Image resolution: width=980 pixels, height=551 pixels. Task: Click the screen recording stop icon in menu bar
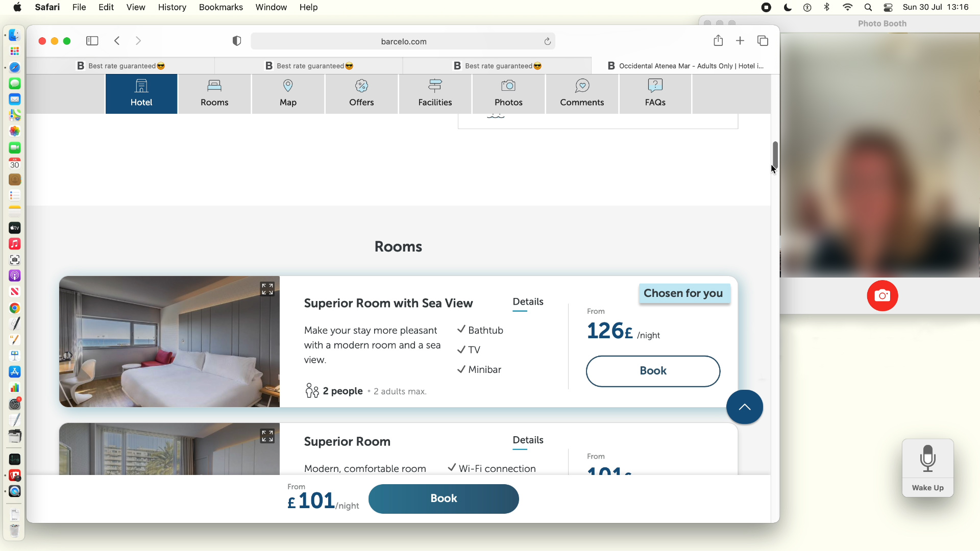766,7
